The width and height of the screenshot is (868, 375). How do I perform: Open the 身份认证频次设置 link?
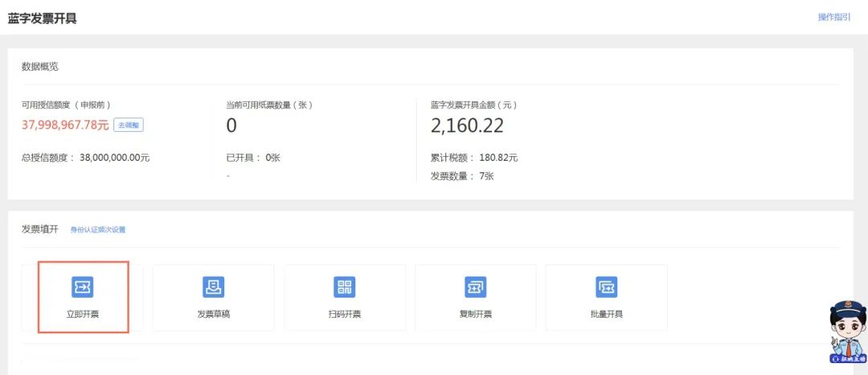[98, 230]
